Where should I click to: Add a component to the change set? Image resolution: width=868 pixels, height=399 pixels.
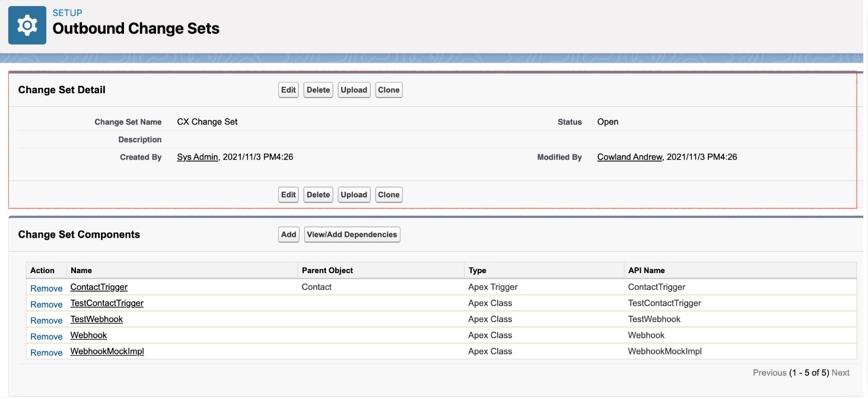pyautogui.click(x=288, y=235)
